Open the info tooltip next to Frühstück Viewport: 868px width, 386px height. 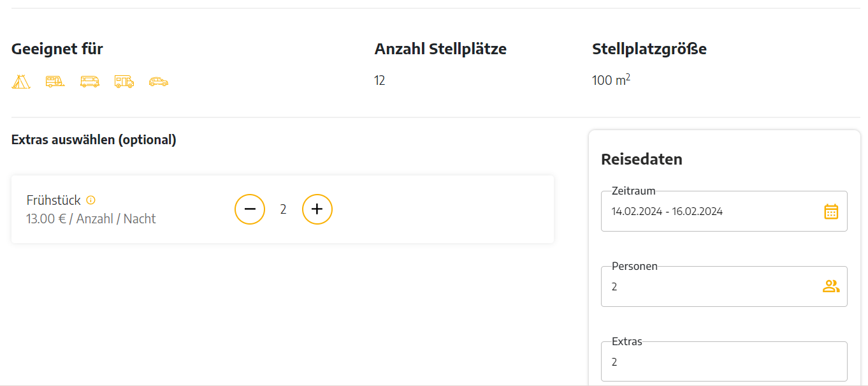tap(90, 200)
